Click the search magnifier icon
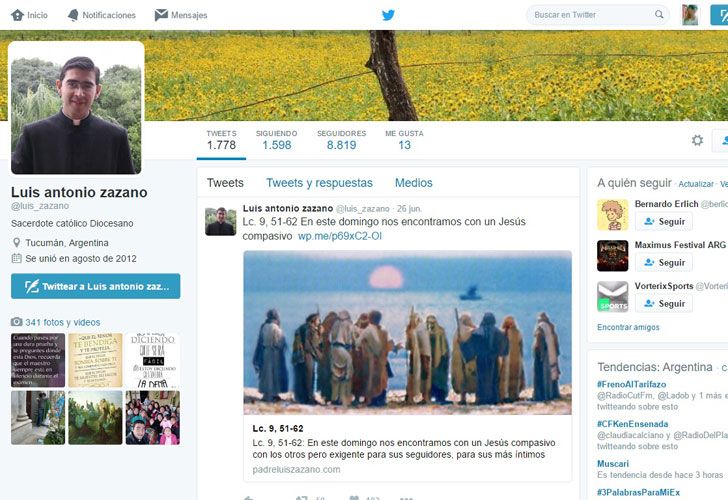Image resolution: width=728 pixels, height=500 pixels. point(659,15)
